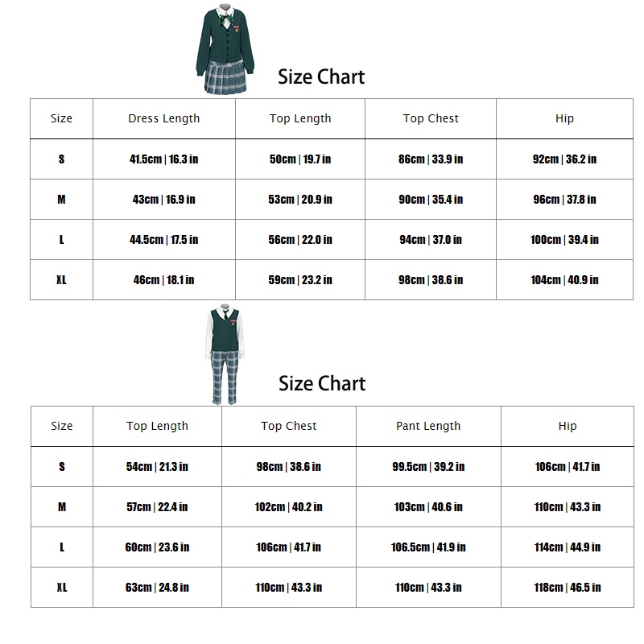
Task: Click the 118cm | 46.5 in cell
Action: [568, 588]
